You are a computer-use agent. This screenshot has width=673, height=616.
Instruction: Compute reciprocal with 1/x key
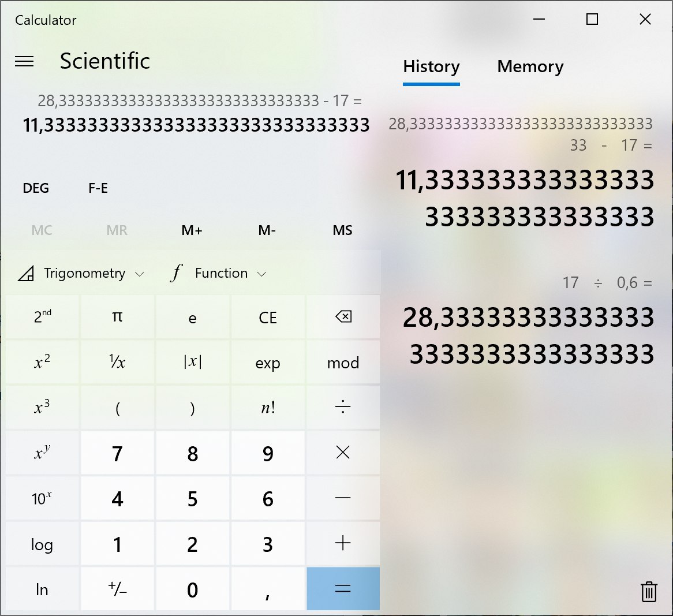click(117, 363)
